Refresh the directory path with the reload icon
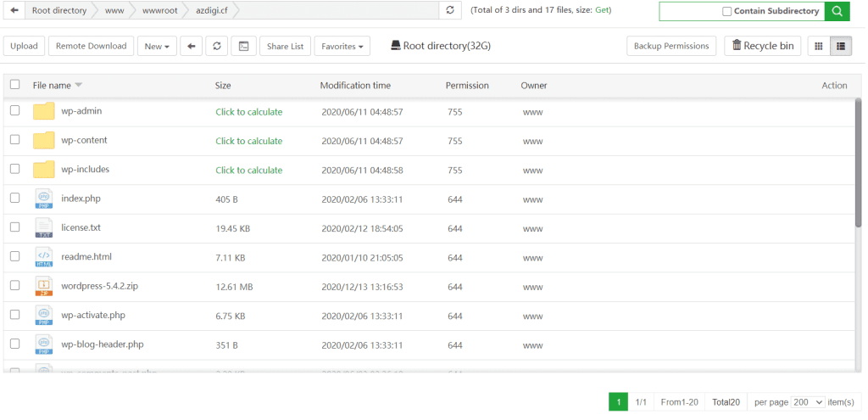This screenshot has width=868, height=420. [x=450, y=10]
